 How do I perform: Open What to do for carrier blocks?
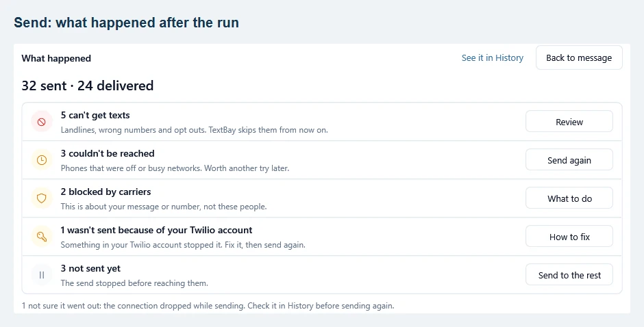pyautogui.click(x=569, y=198)
